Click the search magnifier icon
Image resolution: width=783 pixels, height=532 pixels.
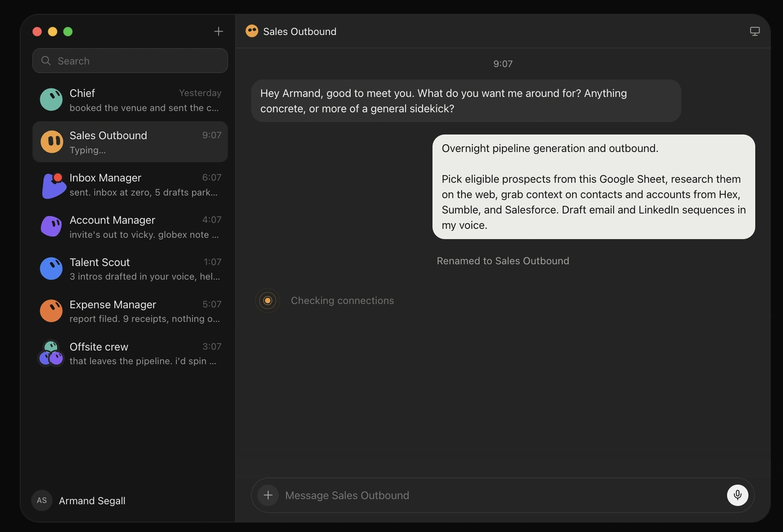(x=46, y=61)
